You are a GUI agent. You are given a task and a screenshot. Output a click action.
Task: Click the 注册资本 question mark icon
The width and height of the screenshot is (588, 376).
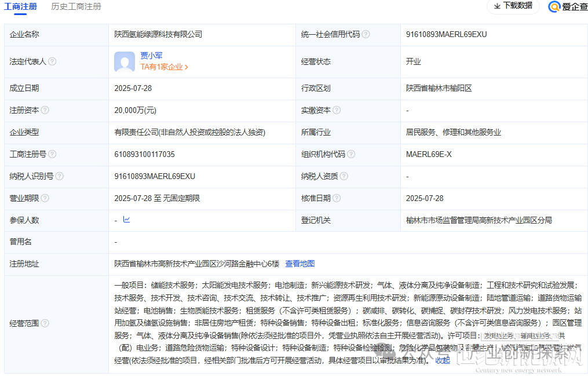click(45, 110)
